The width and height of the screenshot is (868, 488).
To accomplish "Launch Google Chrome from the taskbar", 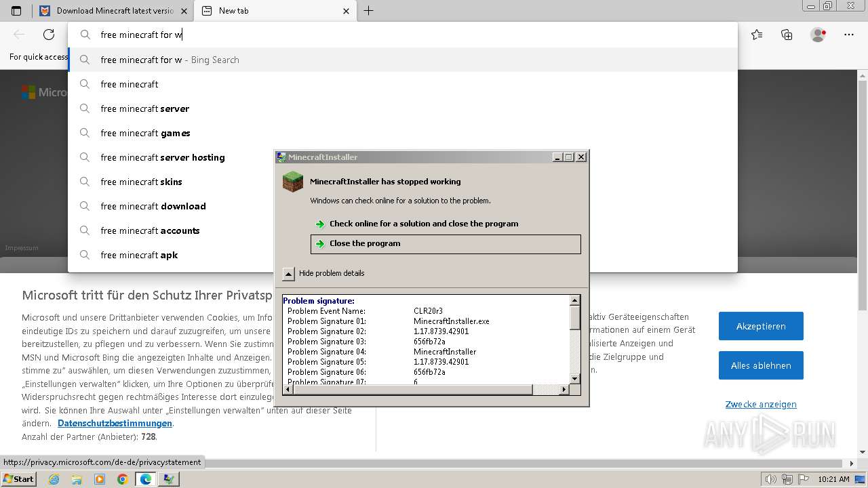I will tap(122, 479).
